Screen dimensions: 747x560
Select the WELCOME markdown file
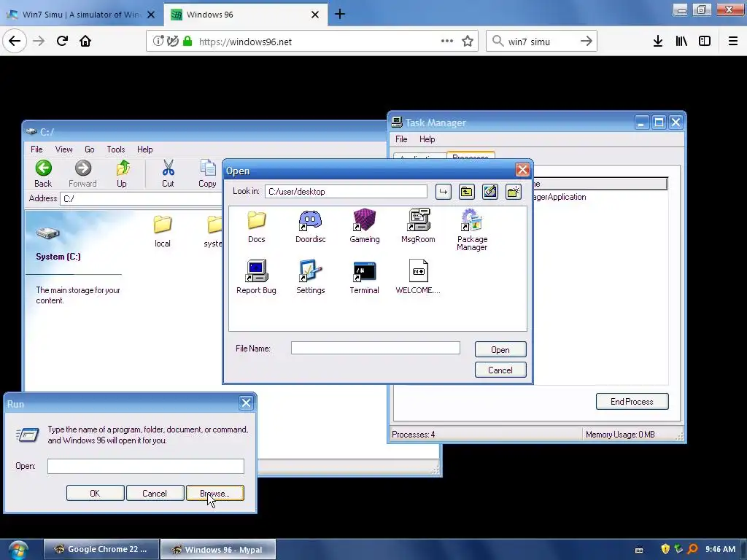tap(418, 277)
